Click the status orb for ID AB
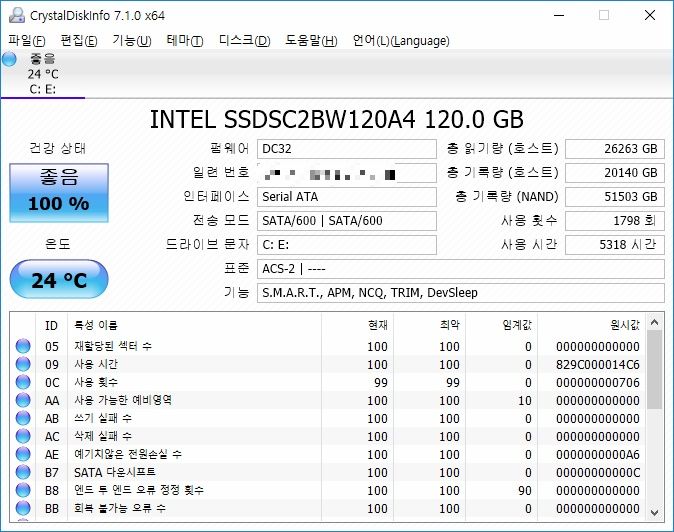Viewport: 674px width, 532px height. pyautogui.click(x=23, y=419)
